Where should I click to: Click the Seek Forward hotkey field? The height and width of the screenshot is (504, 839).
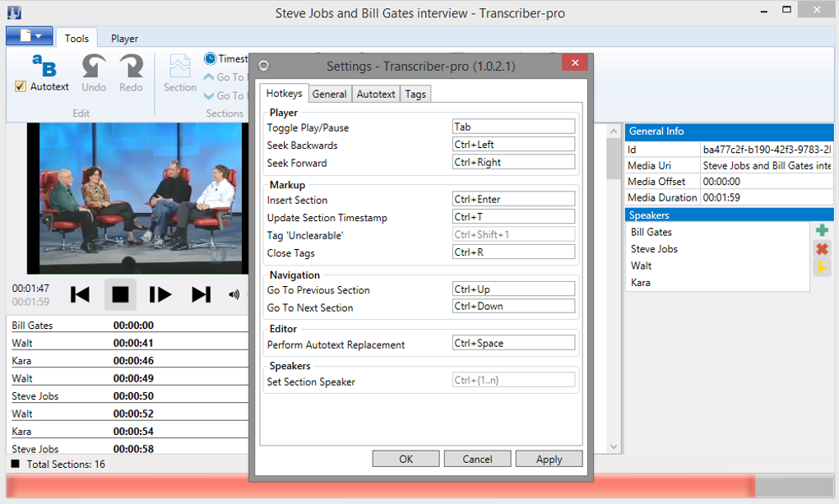[513, 162]
